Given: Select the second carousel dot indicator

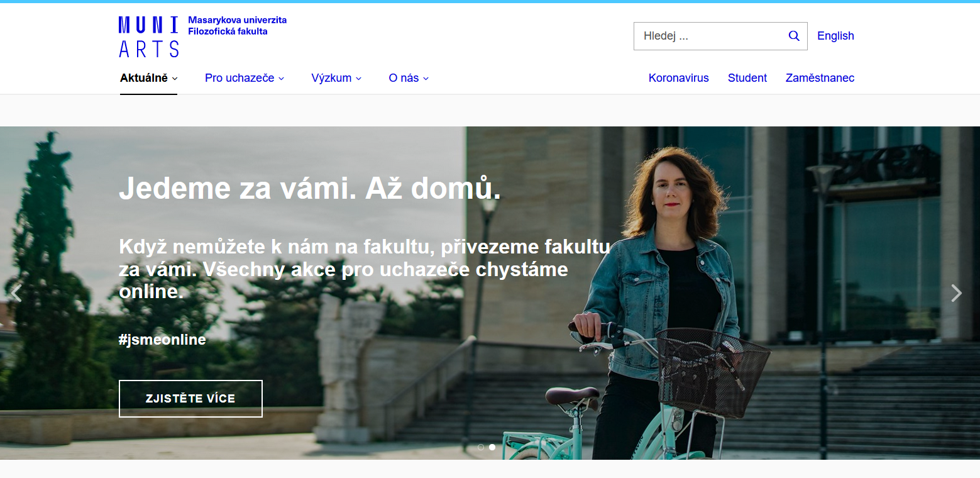Looking at the screenshot, I should (492, 447).
